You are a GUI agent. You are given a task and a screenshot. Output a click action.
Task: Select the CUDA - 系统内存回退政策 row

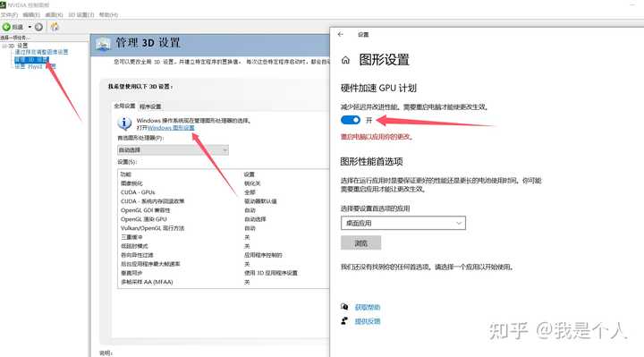click(223, 201)
